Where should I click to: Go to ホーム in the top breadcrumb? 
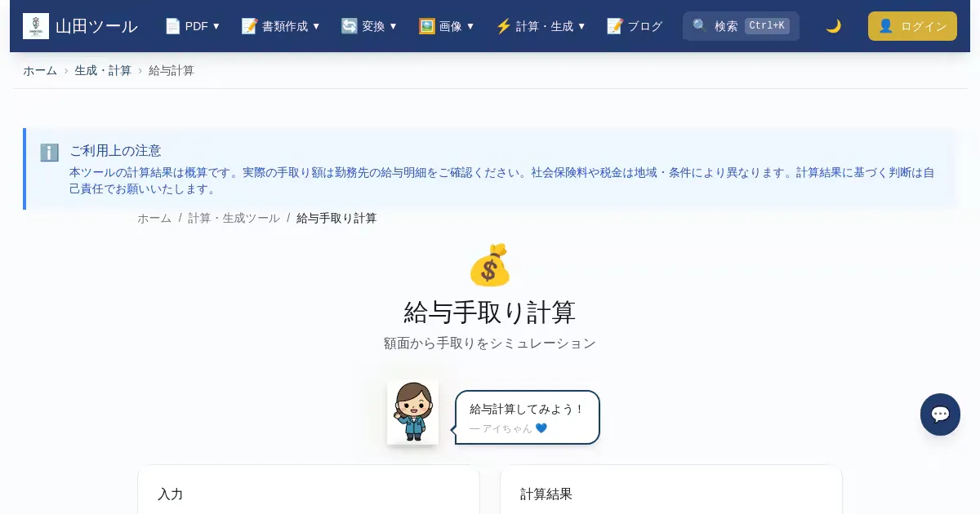pos(40,71)
